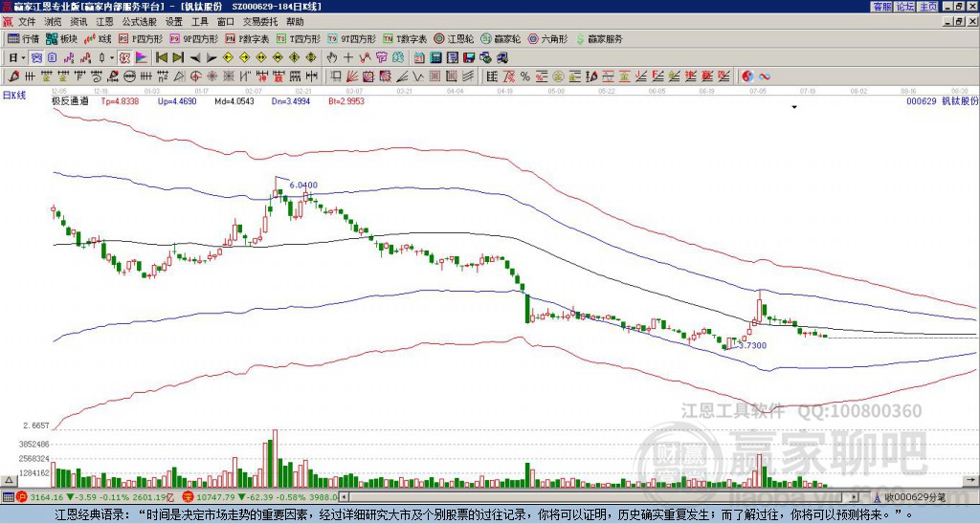Launch the 江恩轮 Gann wheel
The height and width of the screenshot is (524, 980).
[454, 38]
